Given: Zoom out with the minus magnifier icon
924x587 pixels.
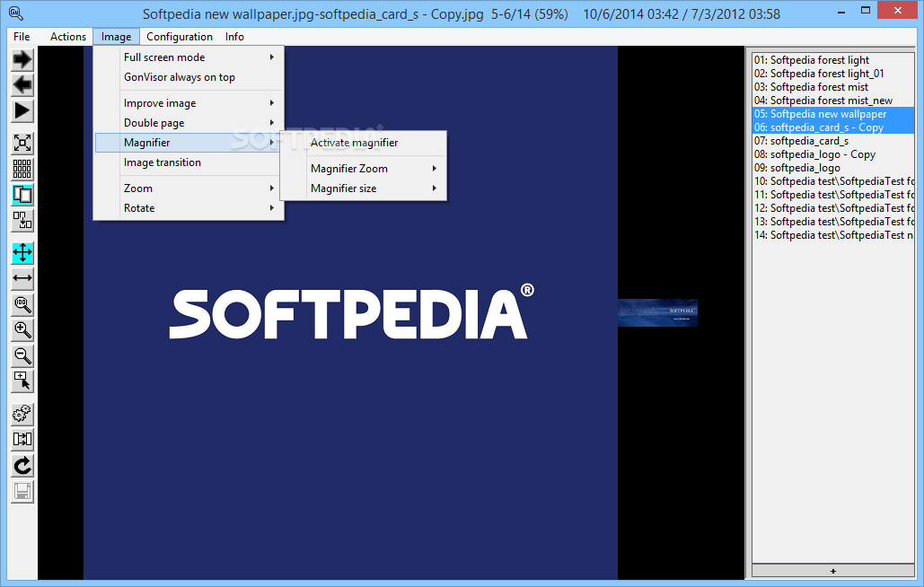Looking at the screenshot, I should [22, 356].
